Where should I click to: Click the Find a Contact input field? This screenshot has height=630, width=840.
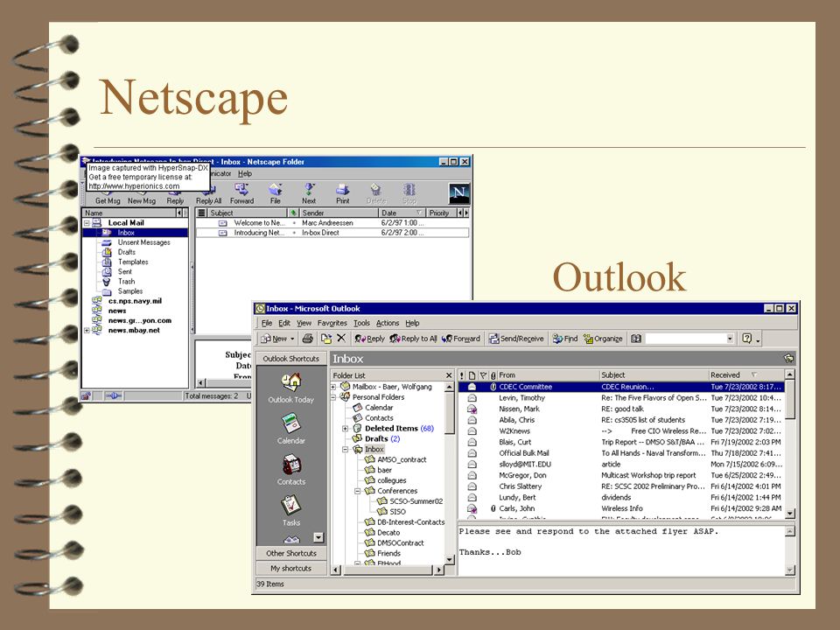[685, 339]
